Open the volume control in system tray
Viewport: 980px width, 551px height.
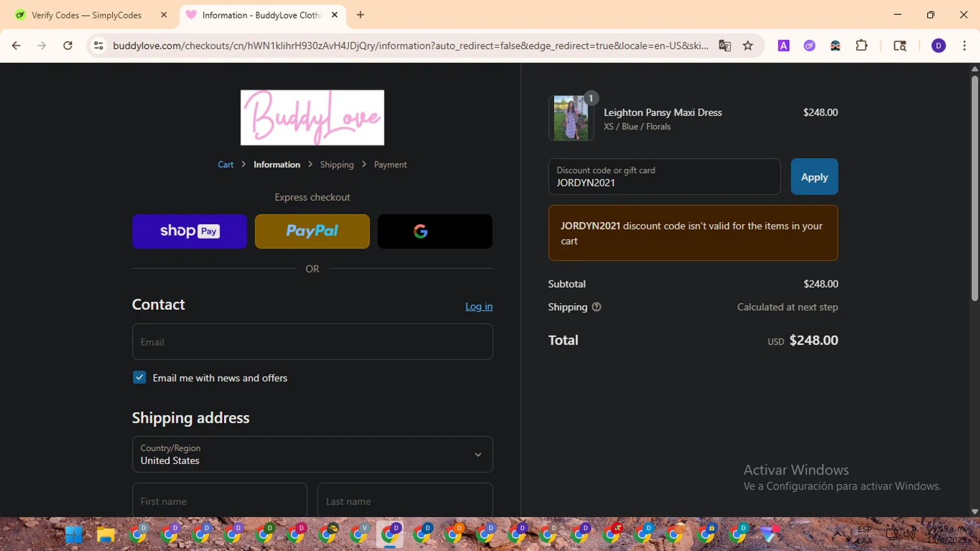coord(909,534)
